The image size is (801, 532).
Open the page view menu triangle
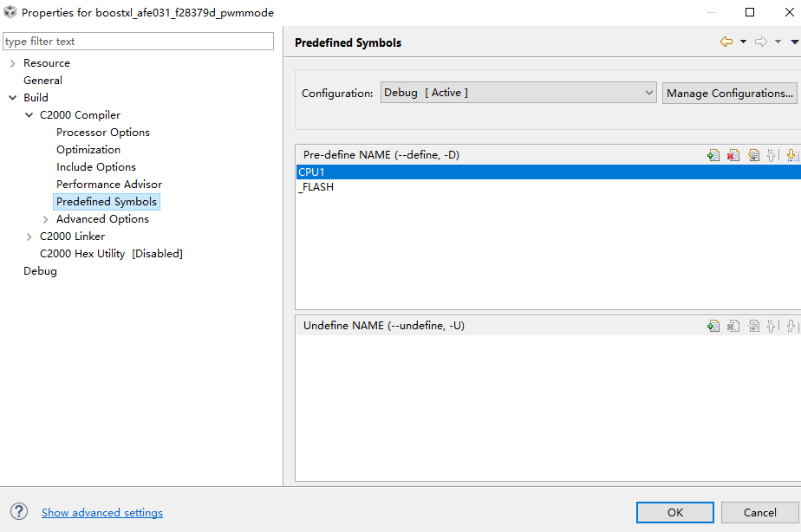pyautogui.click(x=795, y=42)
